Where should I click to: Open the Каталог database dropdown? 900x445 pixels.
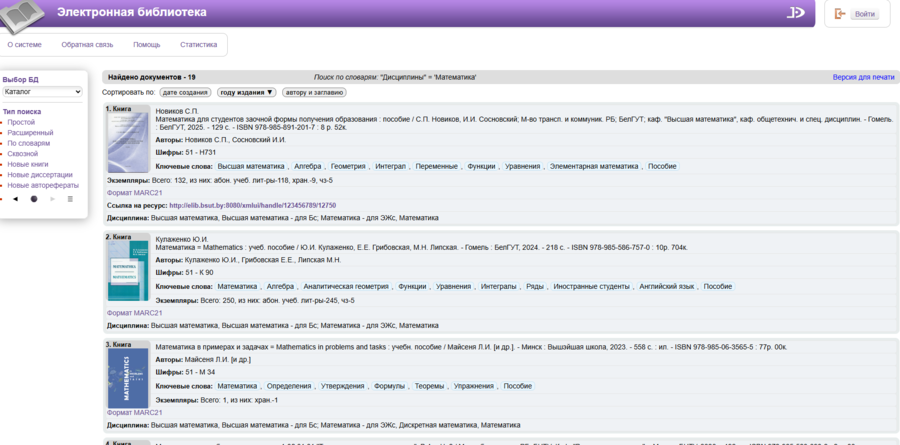(x=42, y=91)
